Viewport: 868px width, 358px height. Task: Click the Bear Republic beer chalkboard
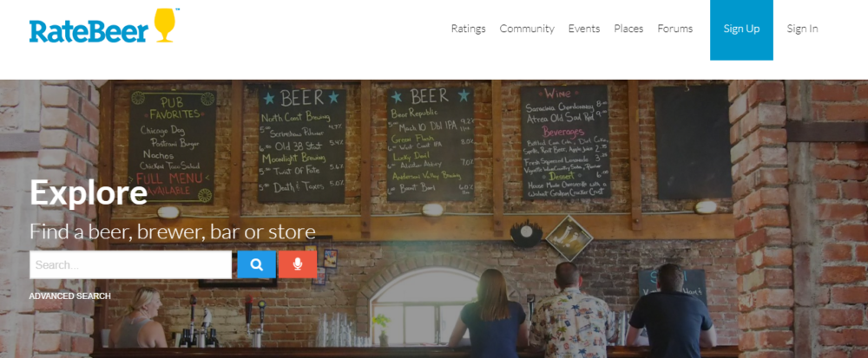coord(431,144)
